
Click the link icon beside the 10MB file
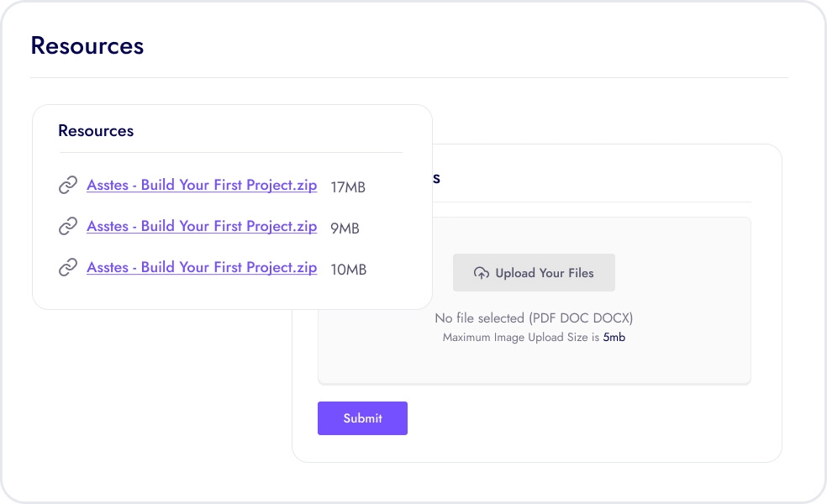point(68,268)
